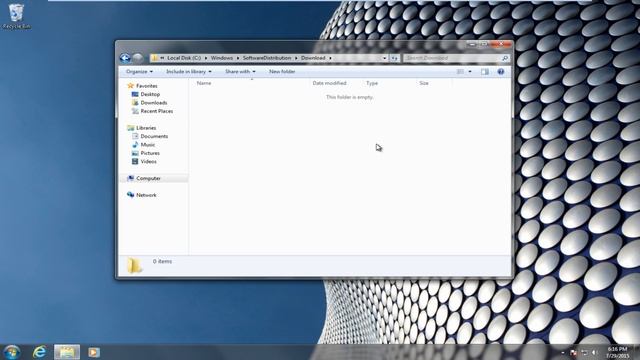Open the Pictures library
640x360 pixels.
150,153
